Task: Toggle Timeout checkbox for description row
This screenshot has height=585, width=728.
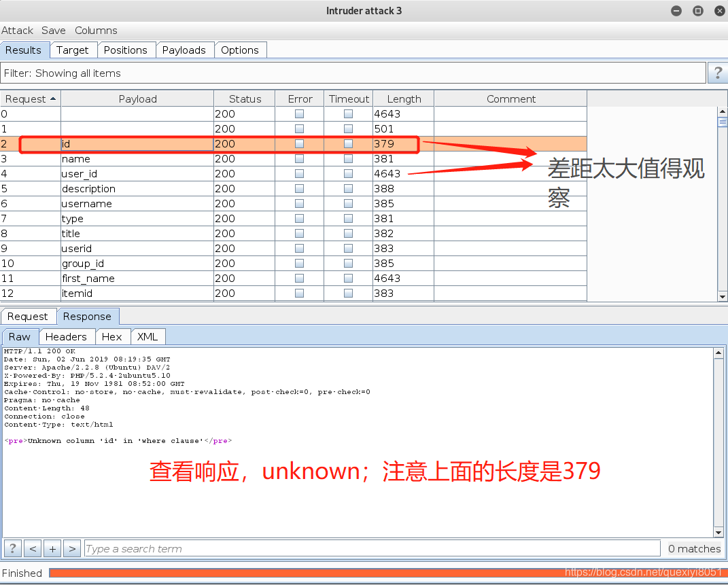Action: pyautogui.click(x=348, y=188)
